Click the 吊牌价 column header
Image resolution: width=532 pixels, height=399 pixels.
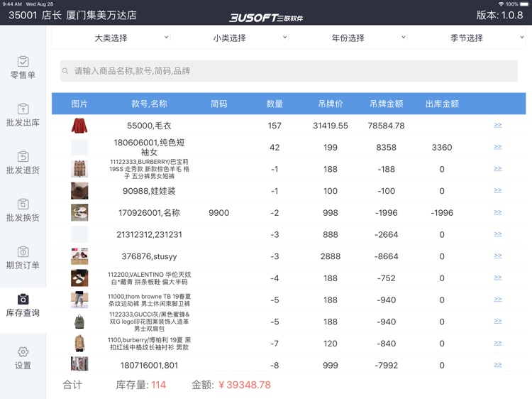tap(331, 104)
